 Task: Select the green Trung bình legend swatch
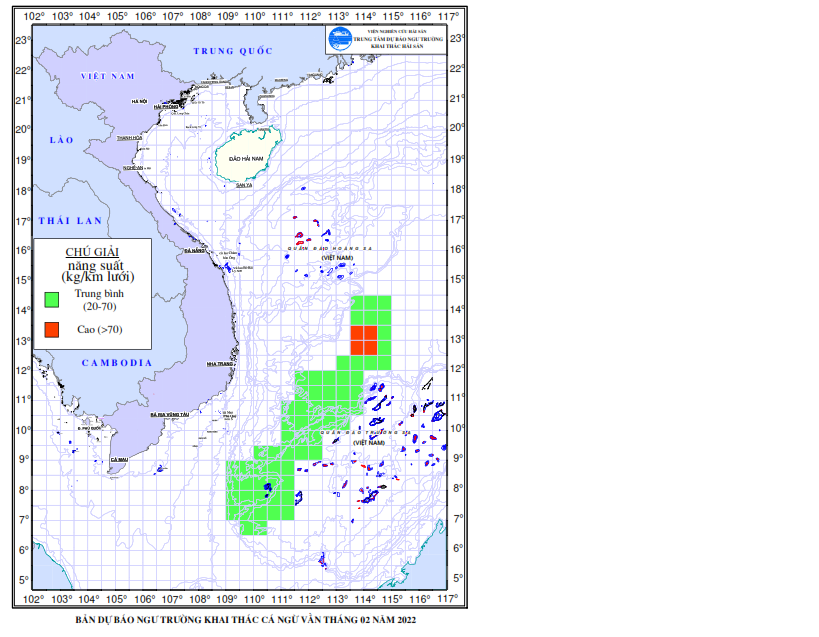coord(52,299)
